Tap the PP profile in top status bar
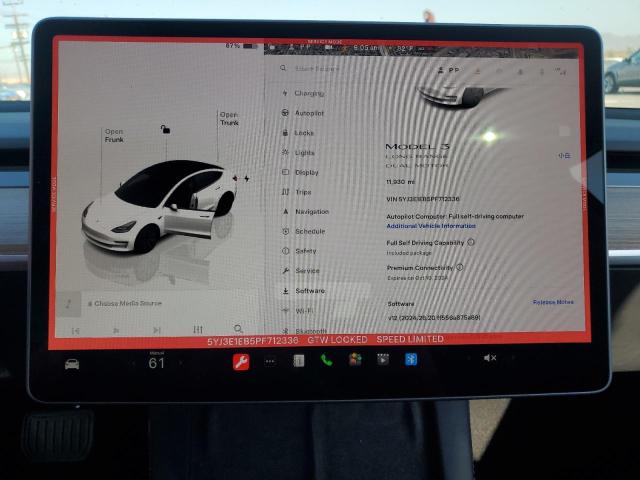This screenshot has height=480, width=640. [301, 47]
